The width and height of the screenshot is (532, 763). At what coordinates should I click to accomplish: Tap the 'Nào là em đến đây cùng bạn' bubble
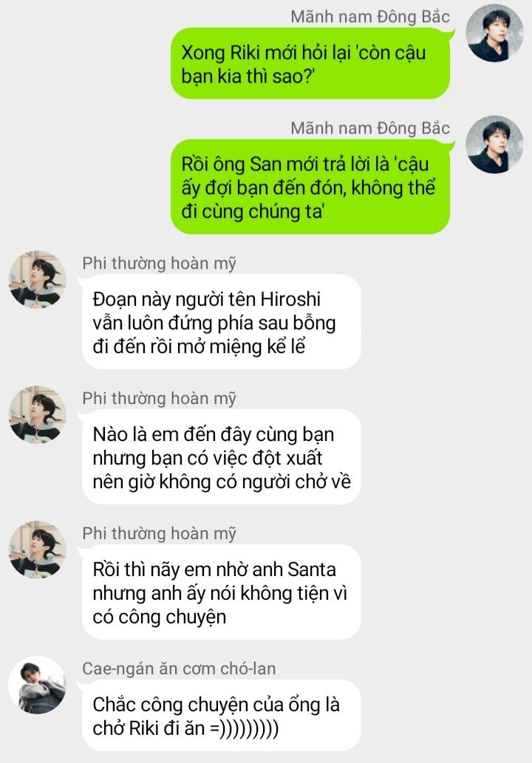[x=222, y=457]
